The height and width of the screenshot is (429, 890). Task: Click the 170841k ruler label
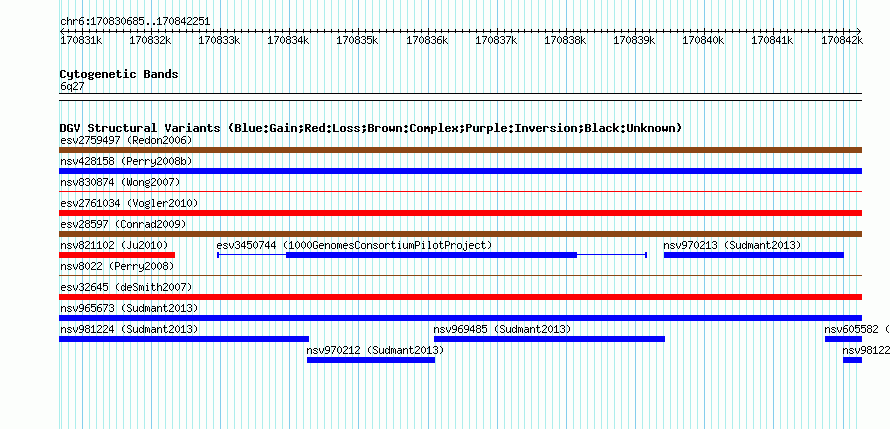[x=773, y=40]
